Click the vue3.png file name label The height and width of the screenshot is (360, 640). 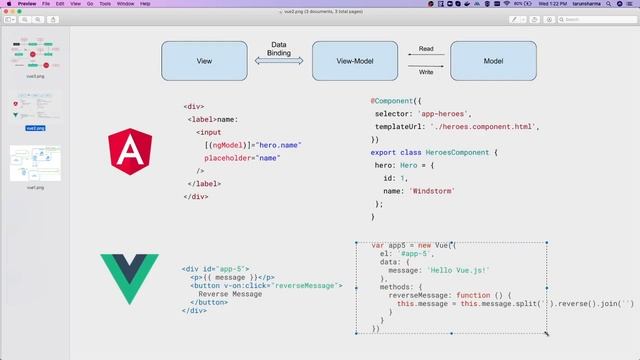click(35, 76)
